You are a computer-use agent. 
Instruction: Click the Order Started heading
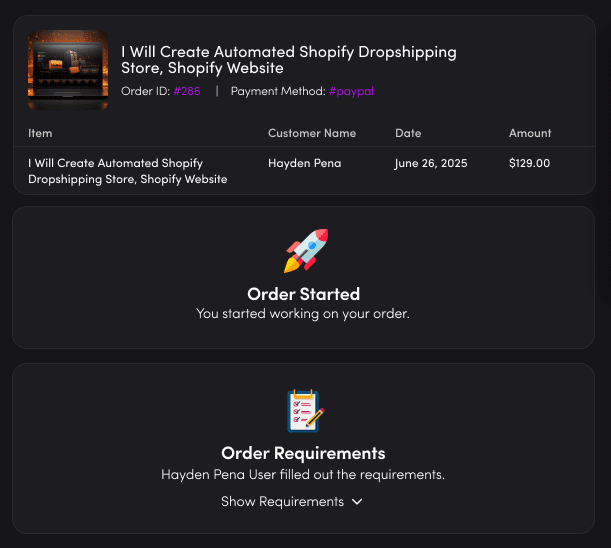click(x=303, y=294)
